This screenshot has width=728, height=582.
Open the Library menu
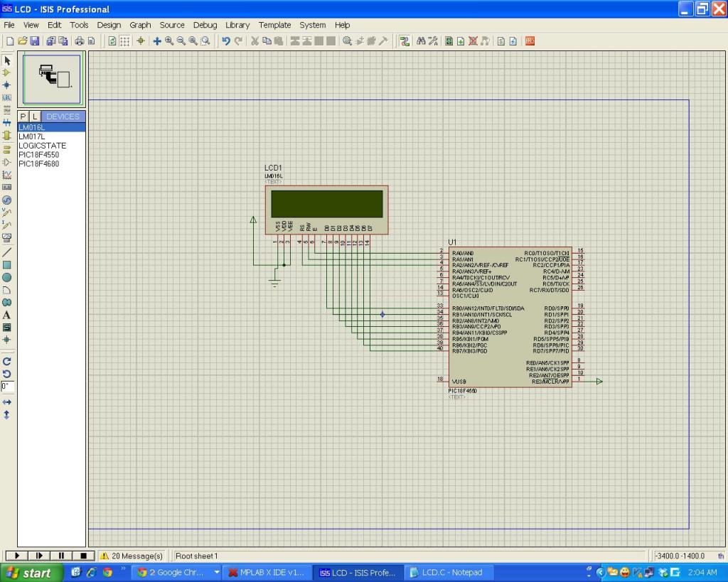237,25
